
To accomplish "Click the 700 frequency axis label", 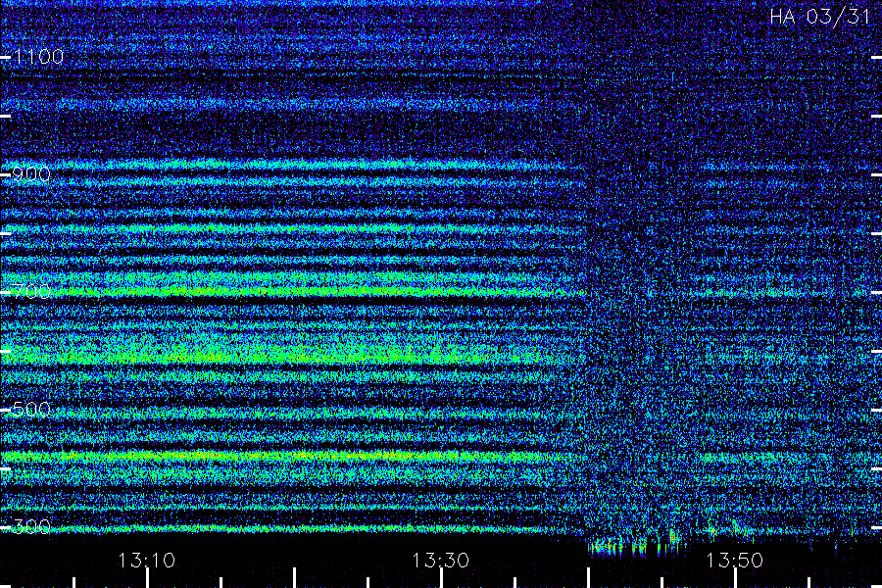I will click(x=31, y=291).
